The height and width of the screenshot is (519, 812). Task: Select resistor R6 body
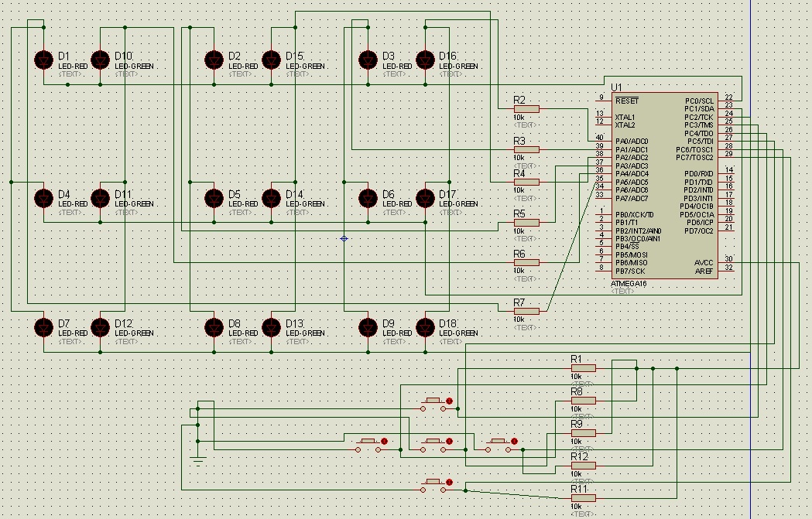click(x=526, y=262)
